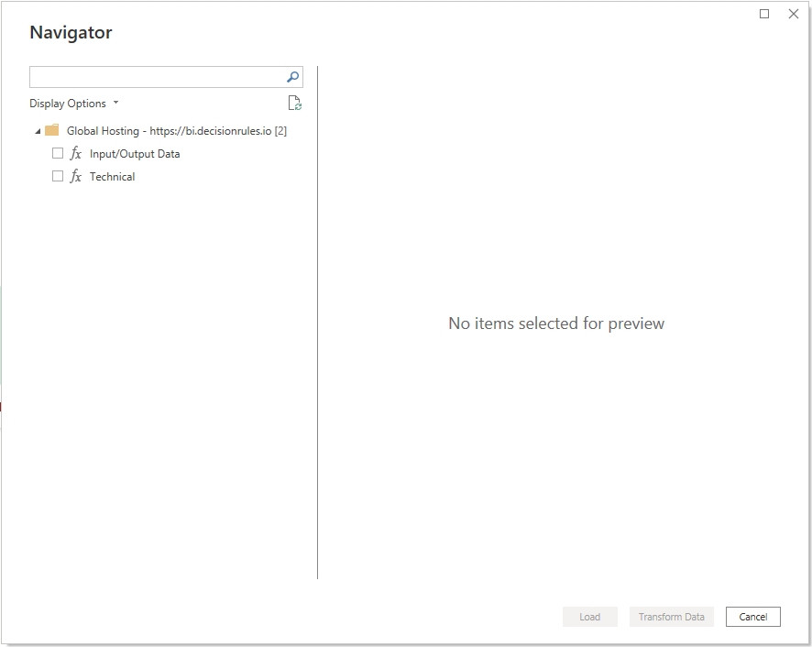The height and width of the screenshot is (647, 812).
Task: Maximize the Navigator dialog window
Action: pos(764,14)
